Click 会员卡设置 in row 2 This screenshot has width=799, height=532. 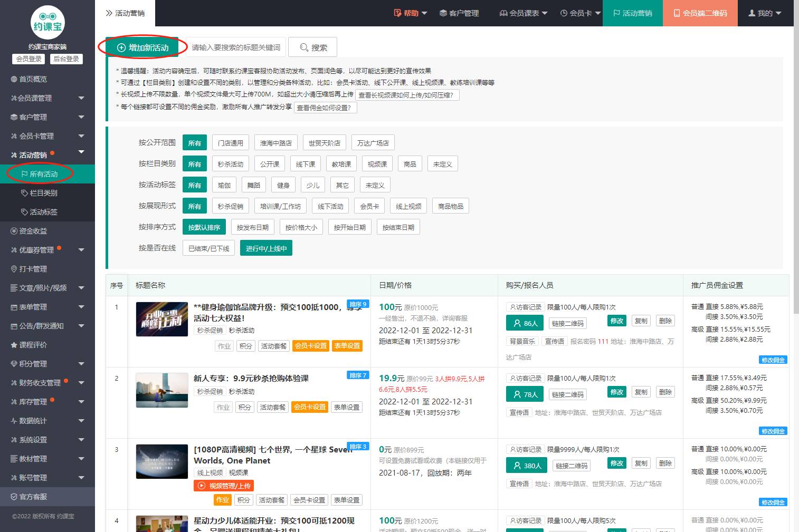310,407
